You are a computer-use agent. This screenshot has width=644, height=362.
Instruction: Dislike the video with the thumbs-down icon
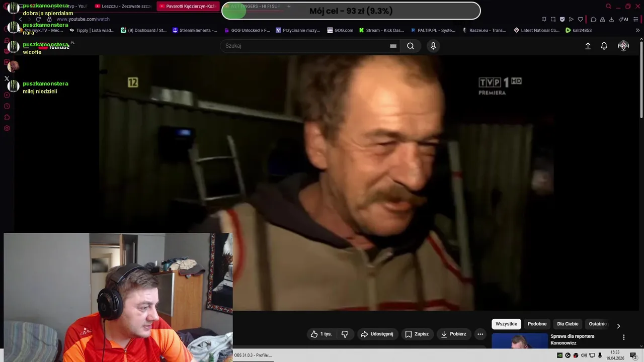345,334
